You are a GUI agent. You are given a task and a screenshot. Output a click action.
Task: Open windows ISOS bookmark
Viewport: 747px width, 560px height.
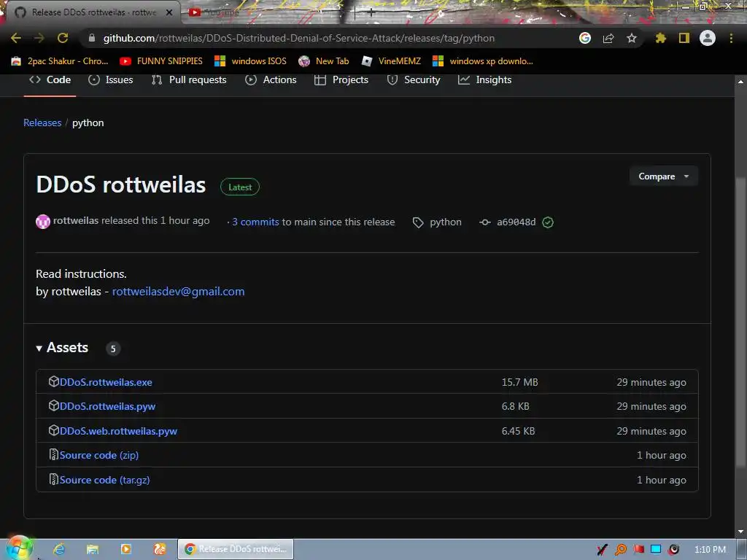[251, 61]
